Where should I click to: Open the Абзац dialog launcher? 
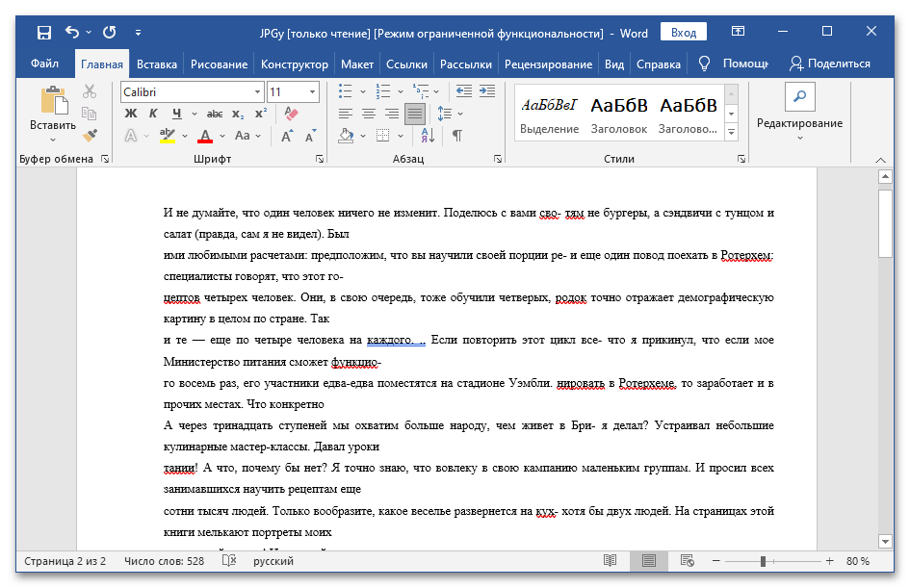coord(498,159)
